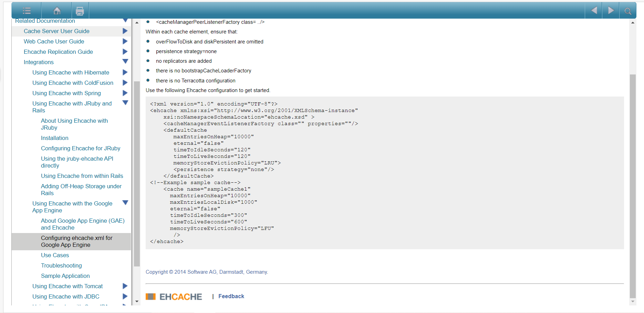The width and height of the screenshot is (644, 313).
Task: Open Using Ehcache with Spring
Action: pyautogui.click(x=66, y=93)
